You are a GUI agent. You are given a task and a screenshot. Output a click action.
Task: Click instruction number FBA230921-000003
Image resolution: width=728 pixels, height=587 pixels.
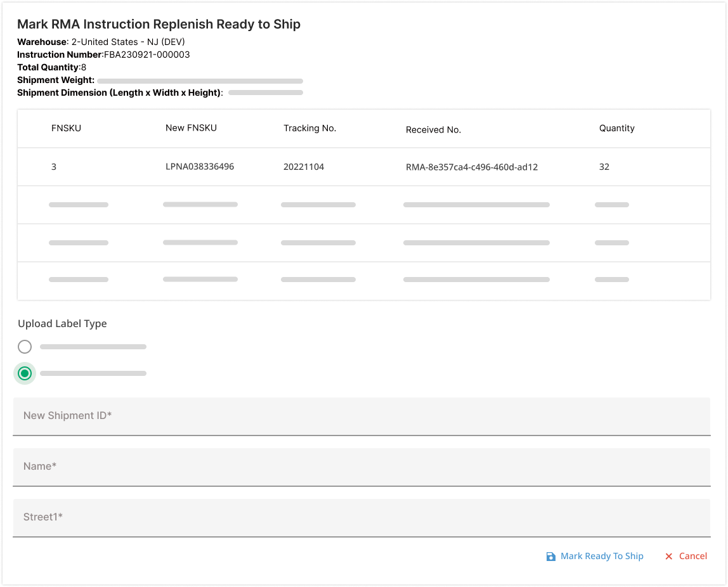coord(146,55)
